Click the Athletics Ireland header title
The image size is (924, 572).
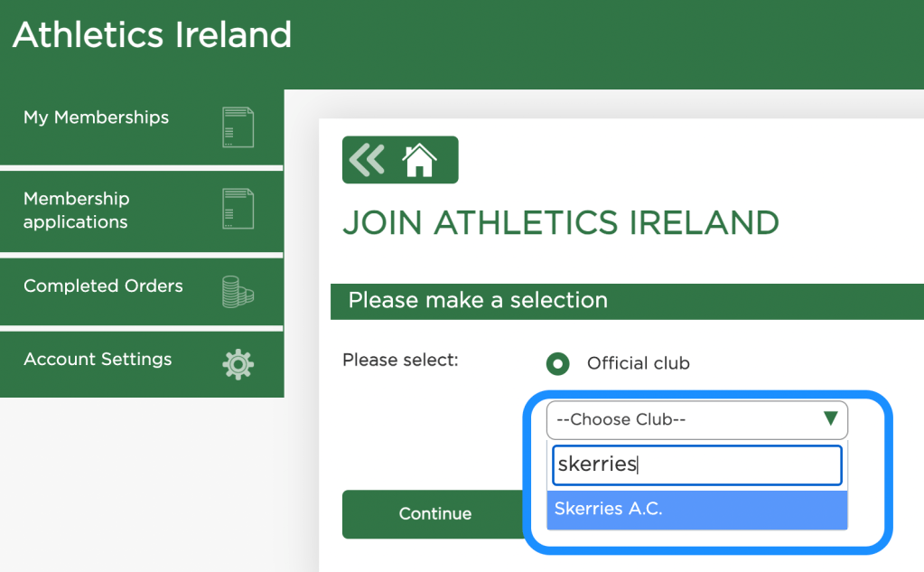152,34
